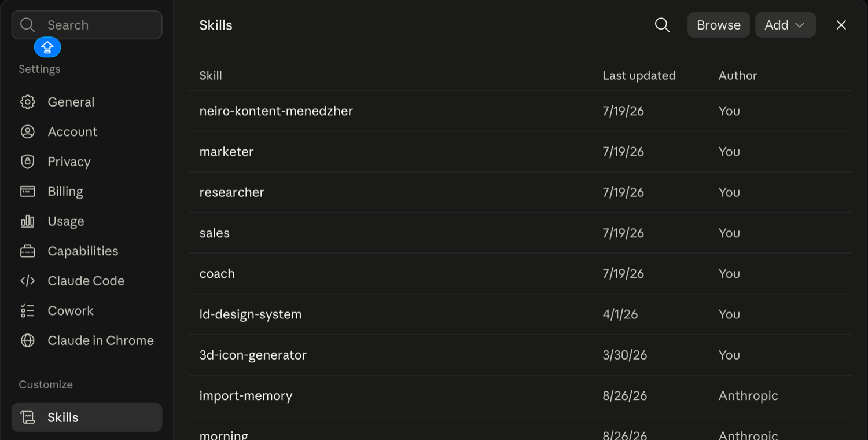The image size is (868, 440).
Task: Open Usage bar chart icon
Action: tap(28, 221)
